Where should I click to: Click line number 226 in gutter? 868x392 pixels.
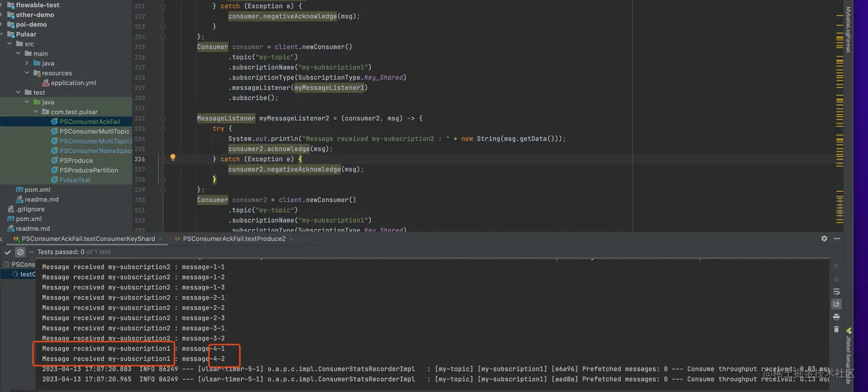tap(140, 159)
